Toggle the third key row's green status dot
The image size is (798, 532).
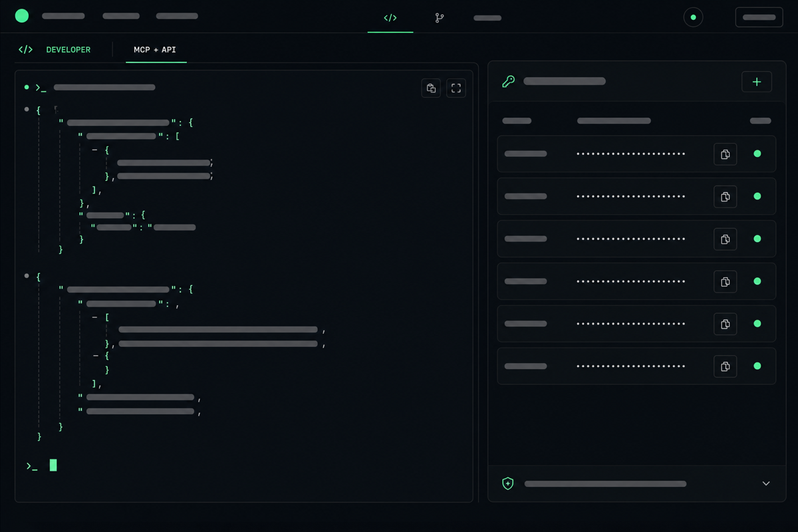click(x=757, y=239)
